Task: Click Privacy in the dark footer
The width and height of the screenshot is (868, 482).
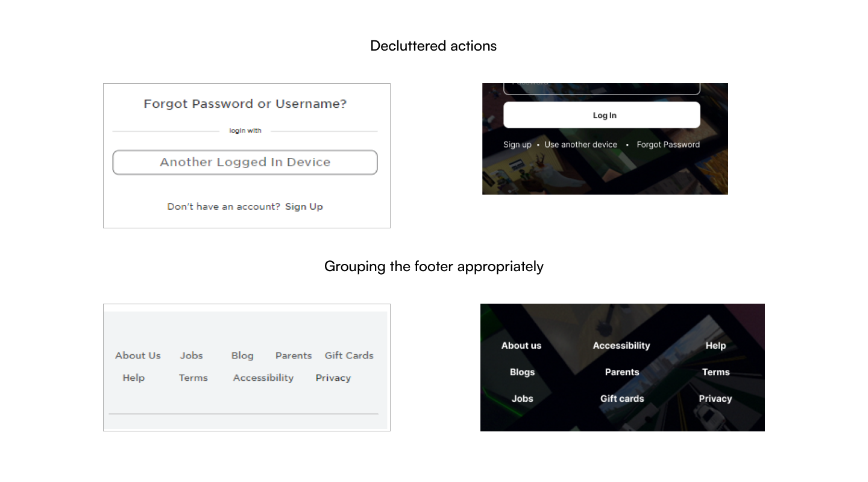Action: (715, 398)
